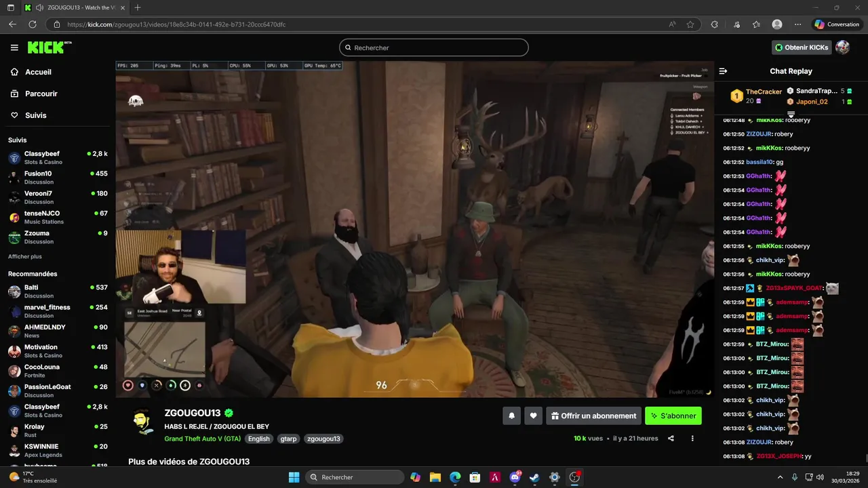The image size is (868, 488).
Task: Open Classybeef followed channel with 2,8 k viewers
Action: coord(58,157)
